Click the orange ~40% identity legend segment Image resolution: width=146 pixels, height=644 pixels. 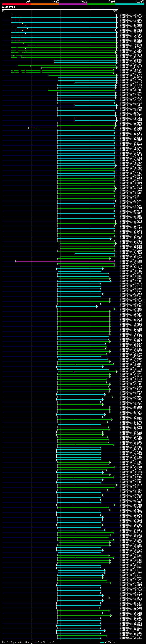pos(45,4)
